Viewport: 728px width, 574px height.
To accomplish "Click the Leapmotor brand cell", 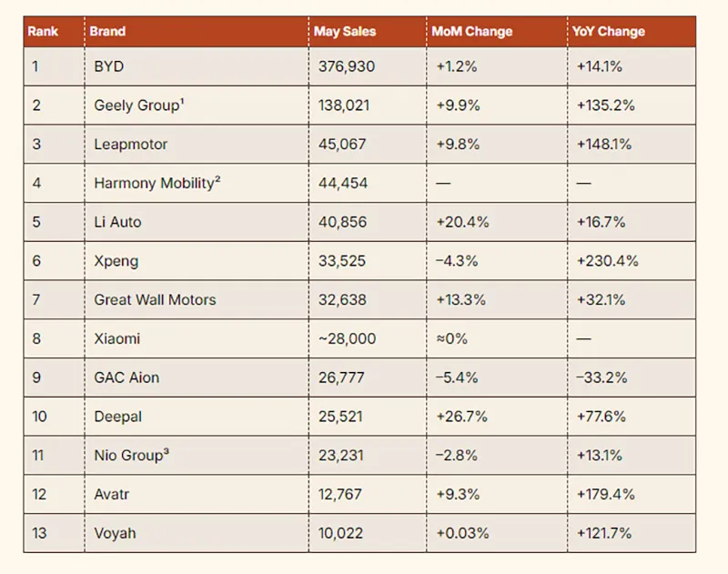I will (x=131, y=145).
